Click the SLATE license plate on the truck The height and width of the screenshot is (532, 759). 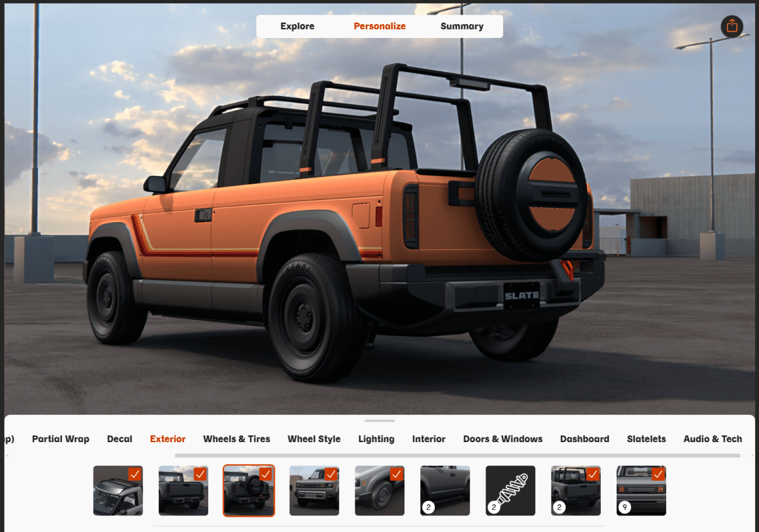522,295
